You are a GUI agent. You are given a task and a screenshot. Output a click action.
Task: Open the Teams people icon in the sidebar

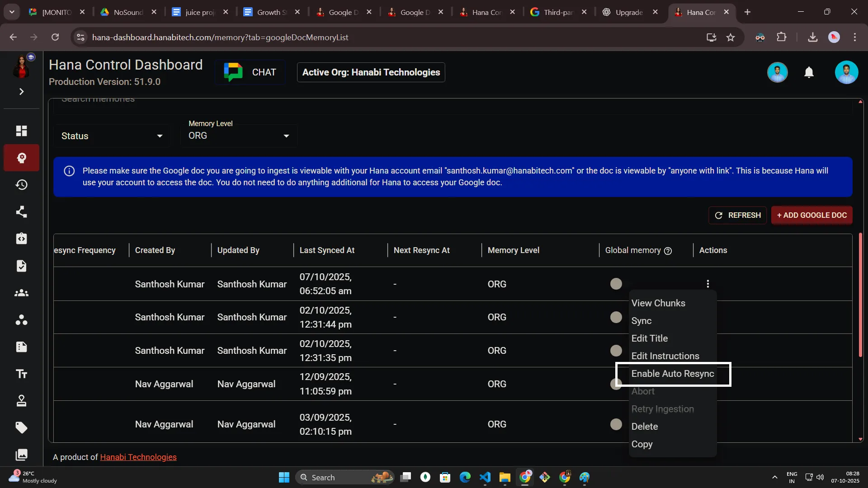[x=21, y=293]
